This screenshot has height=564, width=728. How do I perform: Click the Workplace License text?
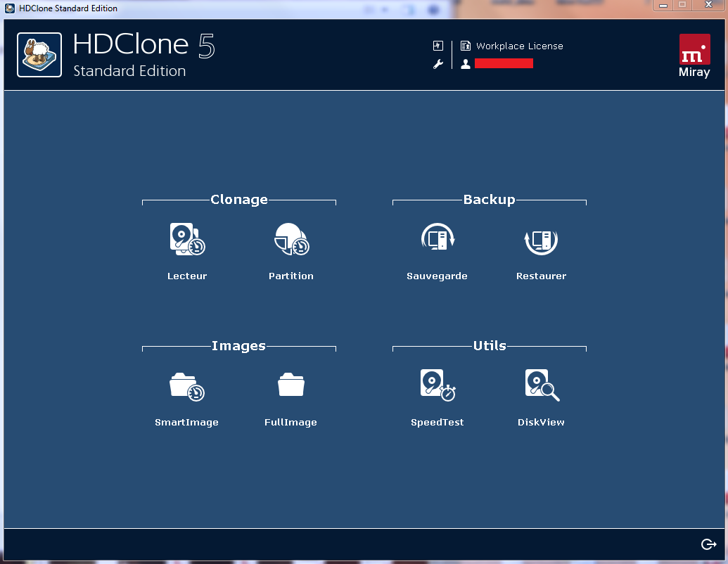(520, 46)
